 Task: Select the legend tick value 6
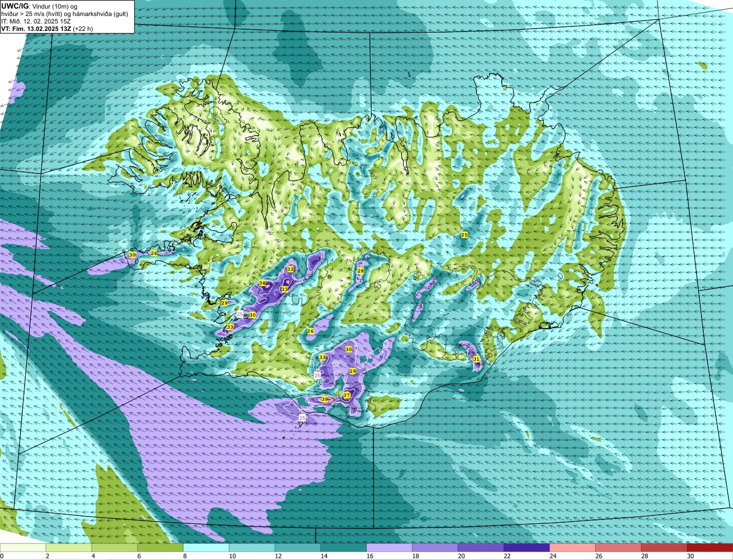(x=139, y=556)
